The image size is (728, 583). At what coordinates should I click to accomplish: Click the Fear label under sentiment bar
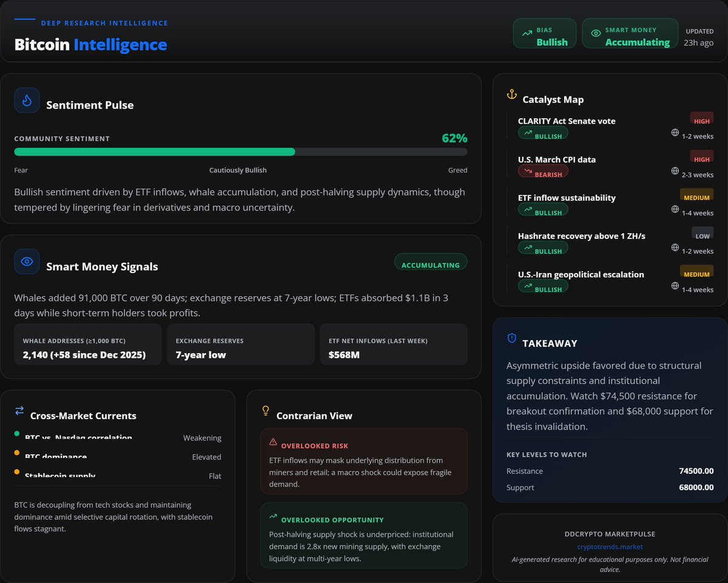pyautogui.click(x=21, y=170)
